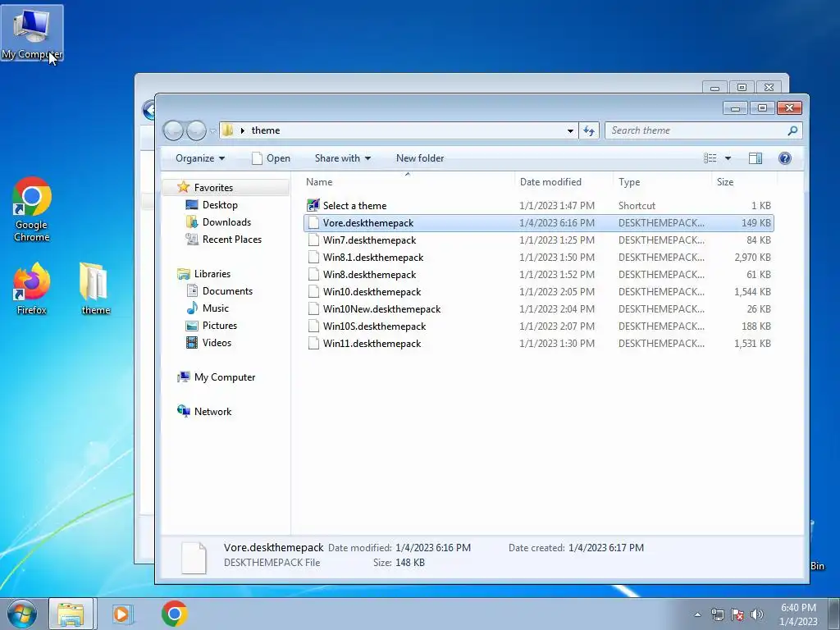
Task: Select Win10New.deskthemepack file
Action: 538,309
